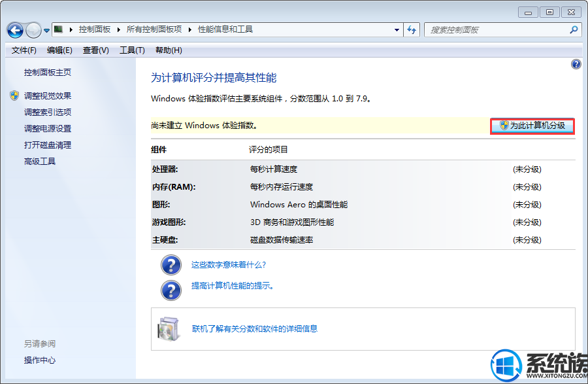Screen dimensions: 588x384
Task: Open help via blue question icon top-right
Action: click(576, 64)
